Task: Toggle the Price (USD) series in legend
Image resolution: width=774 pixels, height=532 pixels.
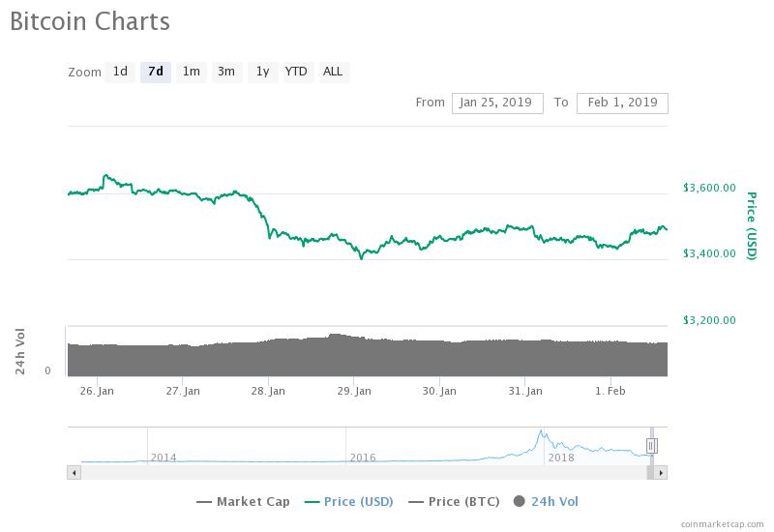Action: (349, 502)
